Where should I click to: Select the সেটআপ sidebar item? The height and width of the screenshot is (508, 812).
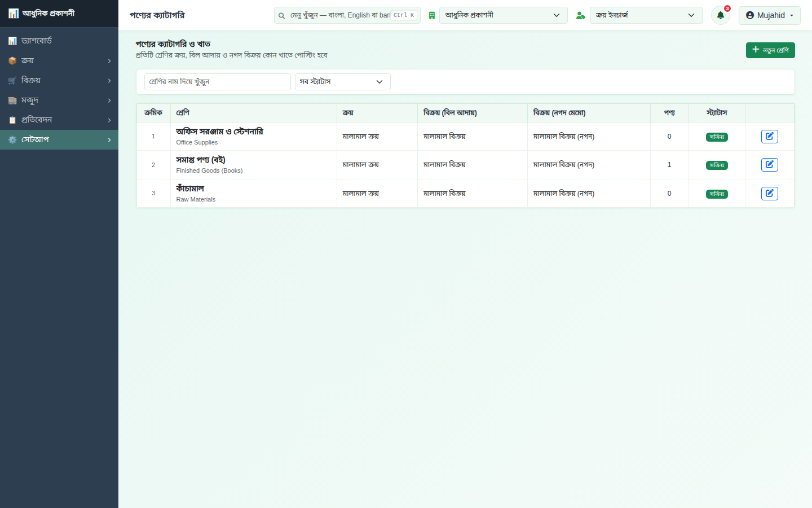(59, 139)
